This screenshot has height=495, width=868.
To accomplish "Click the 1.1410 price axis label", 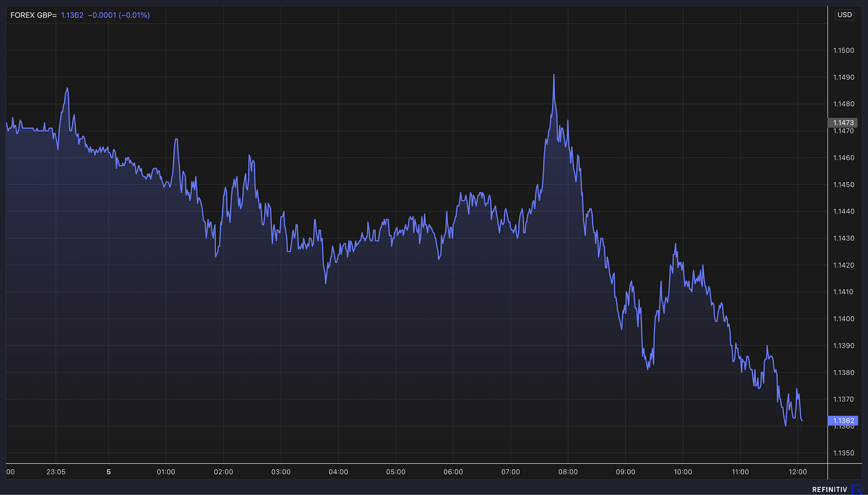I will [x=844, y=292].
